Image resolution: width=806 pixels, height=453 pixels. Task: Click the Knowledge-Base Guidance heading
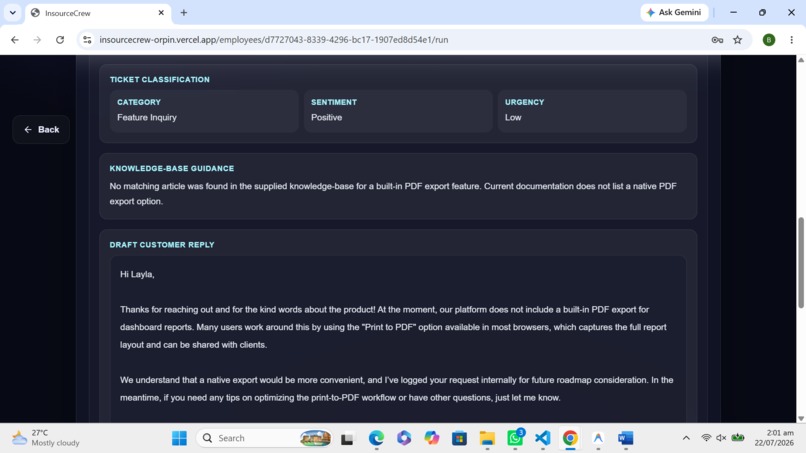point(172,169)
